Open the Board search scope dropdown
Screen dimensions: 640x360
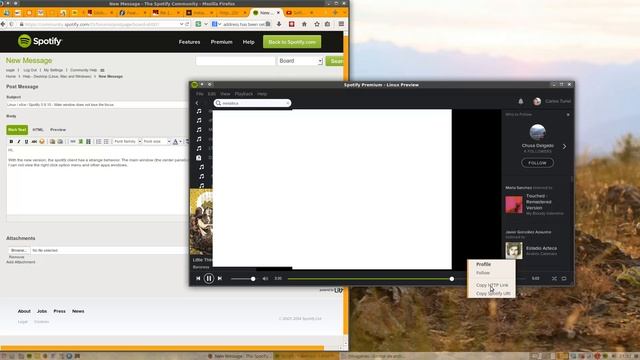(x=300, y=61)
